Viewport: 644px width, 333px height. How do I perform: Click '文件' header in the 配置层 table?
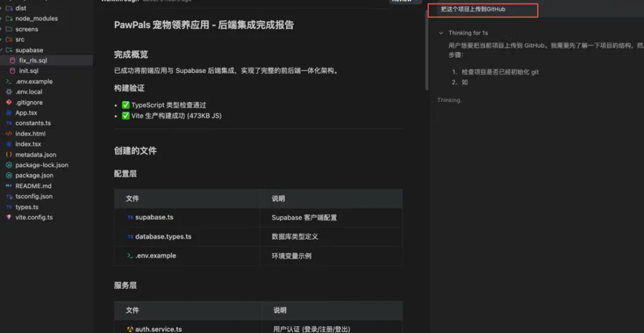tap(132, 199)
